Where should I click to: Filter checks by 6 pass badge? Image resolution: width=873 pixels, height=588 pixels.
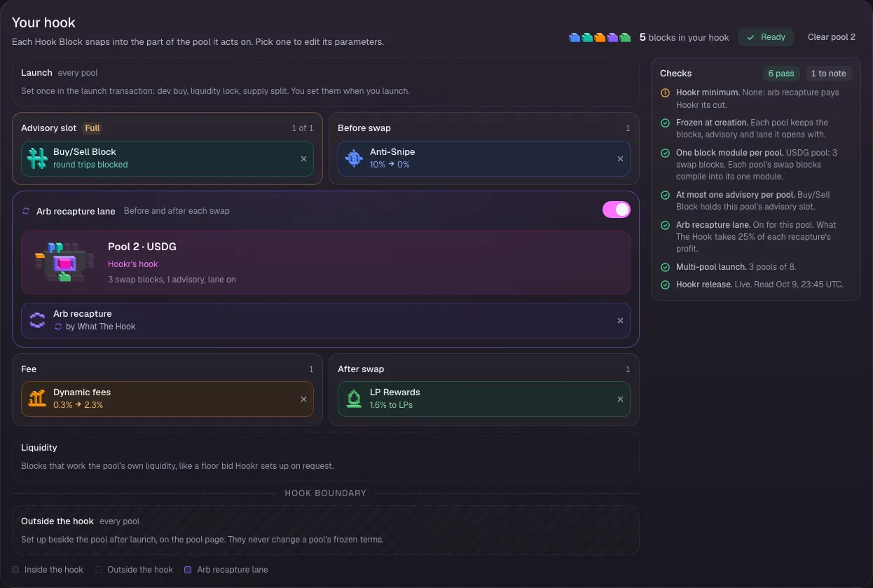pos(781,74)
